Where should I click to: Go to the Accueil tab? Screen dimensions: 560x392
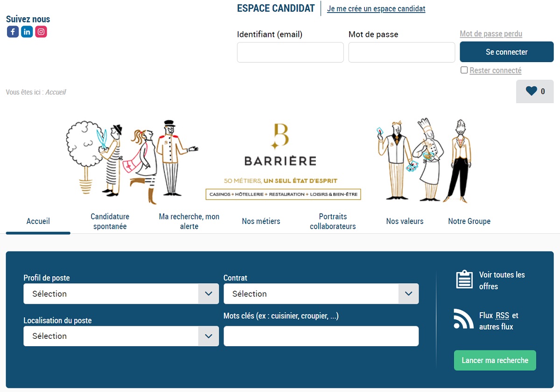point(38,221)
